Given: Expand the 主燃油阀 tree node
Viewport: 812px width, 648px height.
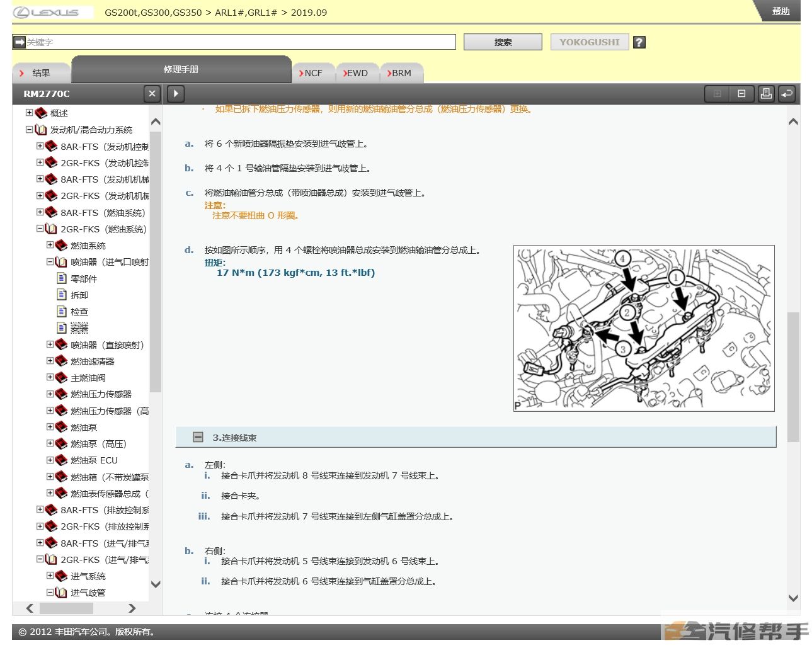Looking at the screenshot, I should [50, 377].
